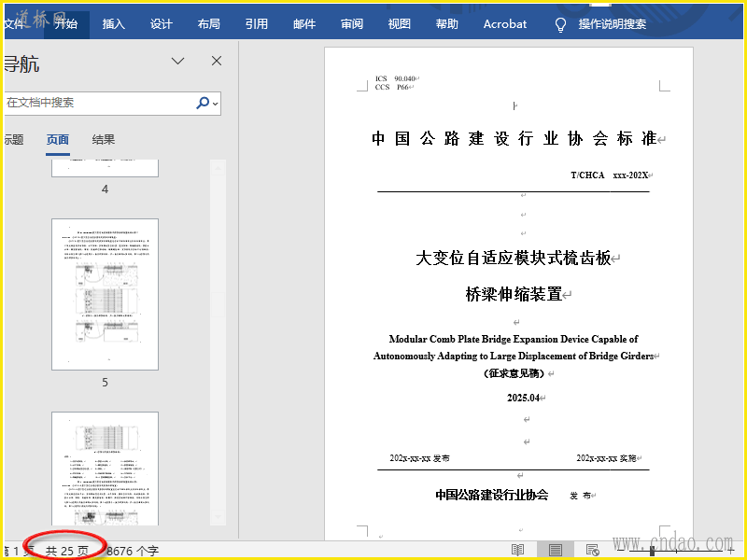Click the line starting Autonomously Adapting
The width and height of the screenshot is (747, 560).
513,356
